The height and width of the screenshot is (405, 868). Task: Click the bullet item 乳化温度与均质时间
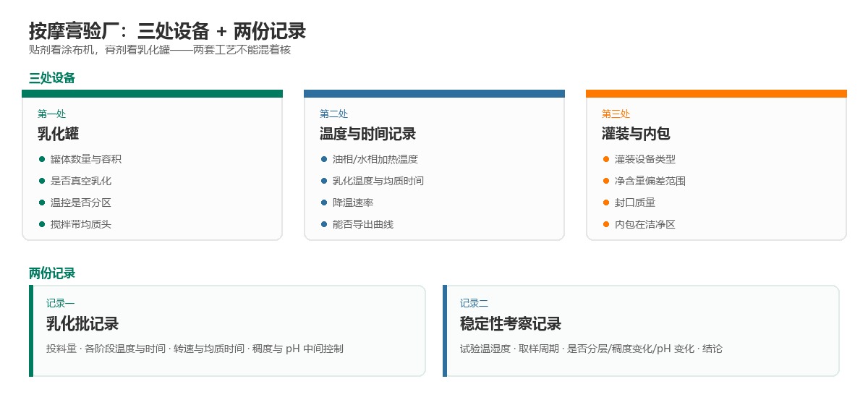point(378,181)
